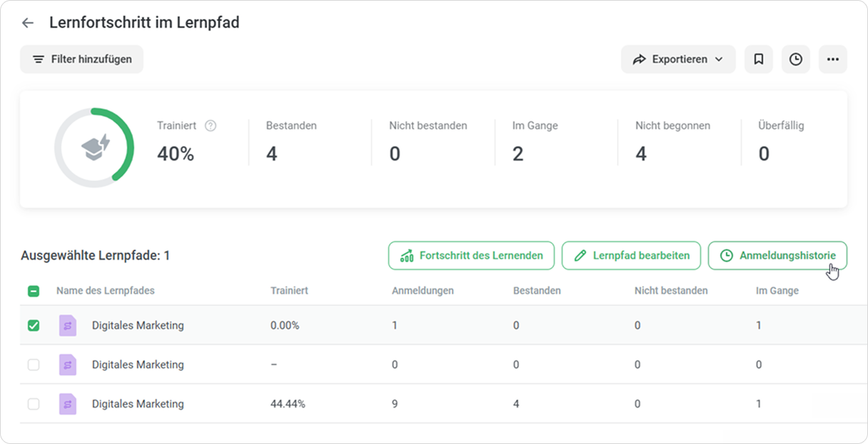Viewport: 868px width, 444px height.
Task: Click the help icon beside Trainiert
Action: pos(211,126)
